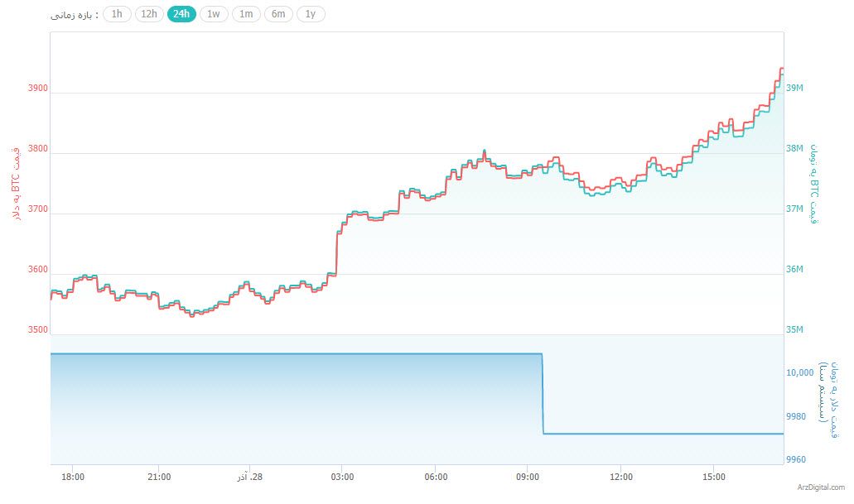Click the 15:00 label on time axis
This screenshot has height=504, width=854.
pos(713,477)
